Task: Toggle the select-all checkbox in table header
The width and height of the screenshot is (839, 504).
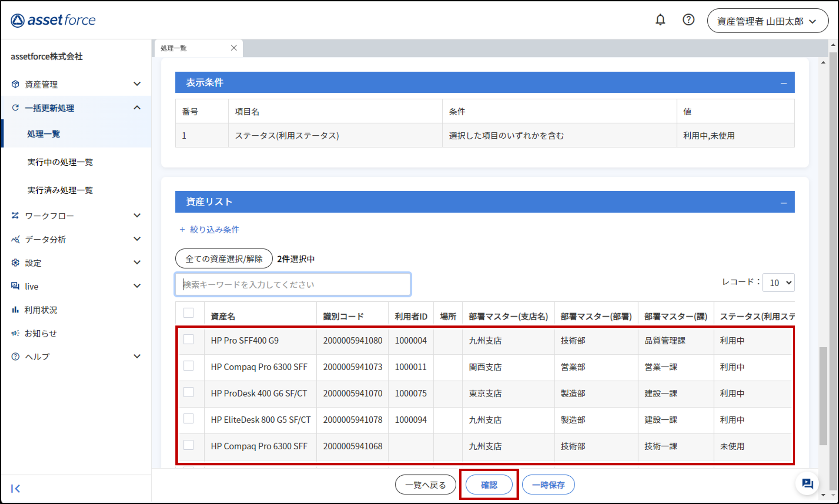Action: click(189, 313)
